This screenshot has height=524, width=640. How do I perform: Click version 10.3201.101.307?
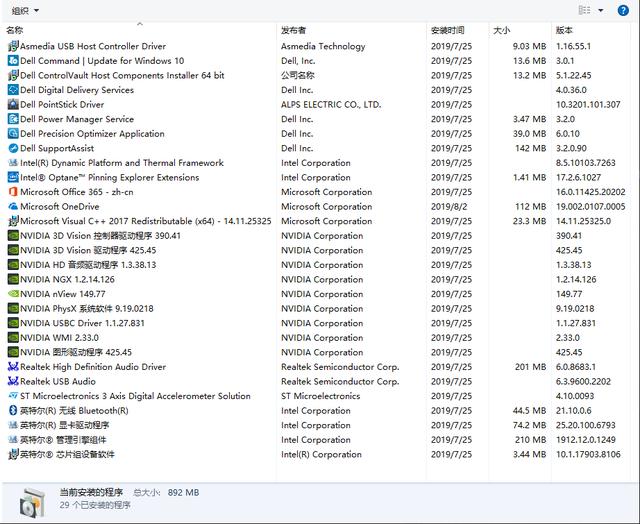(x=588, y=104)
